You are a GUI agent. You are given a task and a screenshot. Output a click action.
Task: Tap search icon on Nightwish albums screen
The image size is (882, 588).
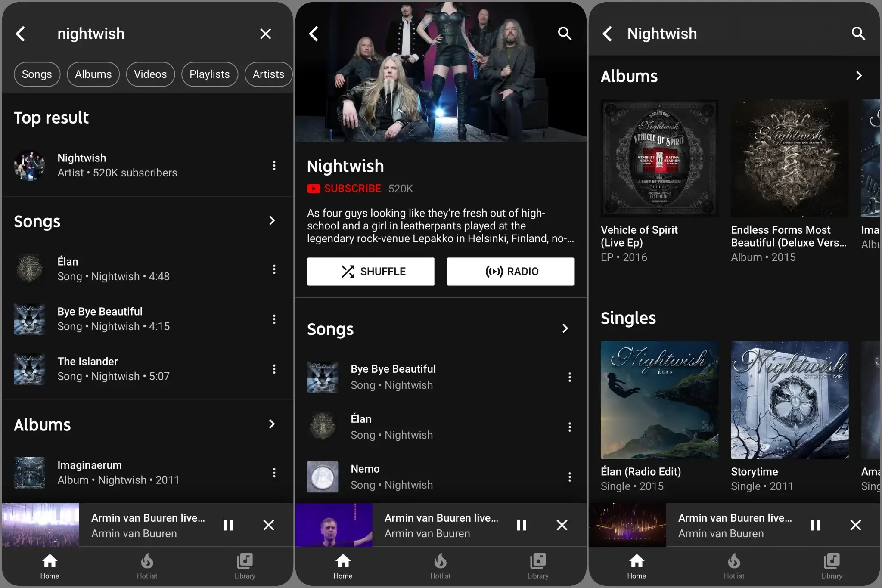click(858, 34)
